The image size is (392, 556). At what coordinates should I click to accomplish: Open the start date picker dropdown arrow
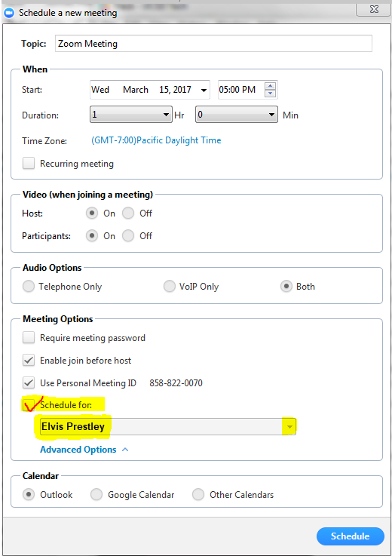(x=204, y=90)
